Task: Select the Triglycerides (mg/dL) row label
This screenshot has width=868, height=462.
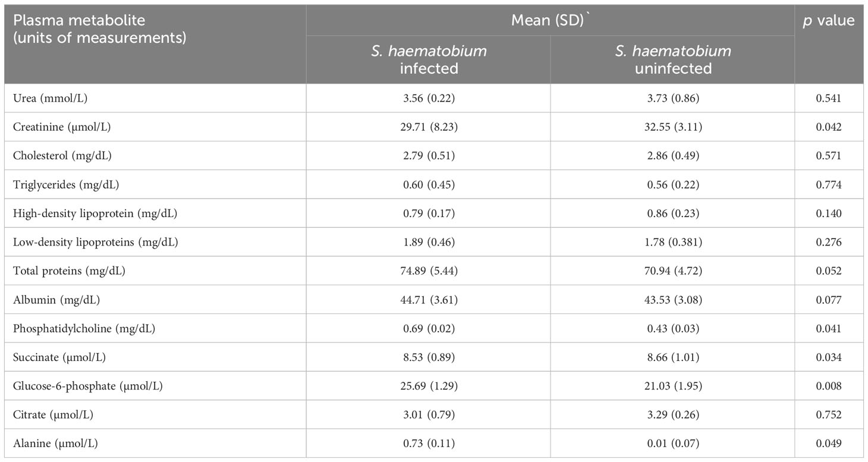Action: [66, 185]
